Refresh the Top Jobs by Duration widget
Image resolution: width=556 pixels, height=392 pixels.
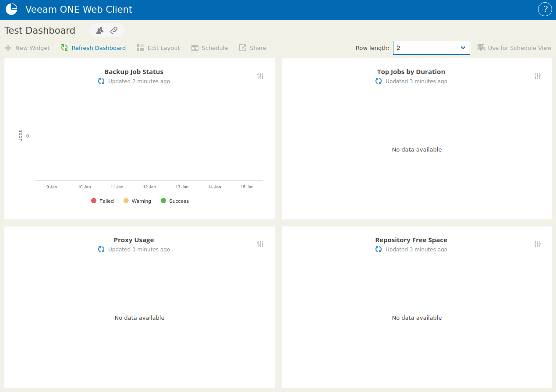tap(379, 81)
